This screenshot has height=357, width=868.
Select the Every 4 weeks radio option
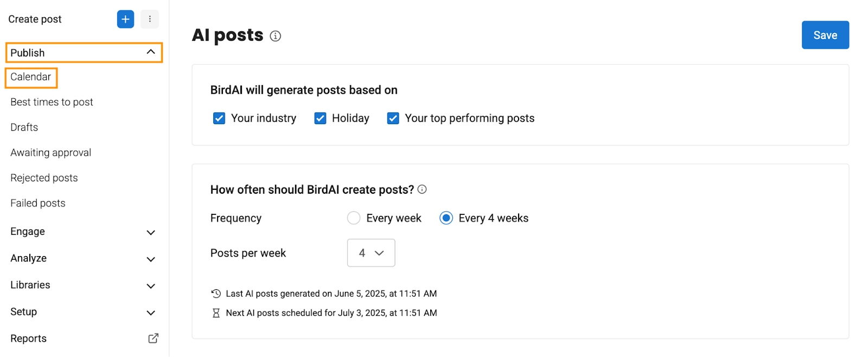click(446, 218)
